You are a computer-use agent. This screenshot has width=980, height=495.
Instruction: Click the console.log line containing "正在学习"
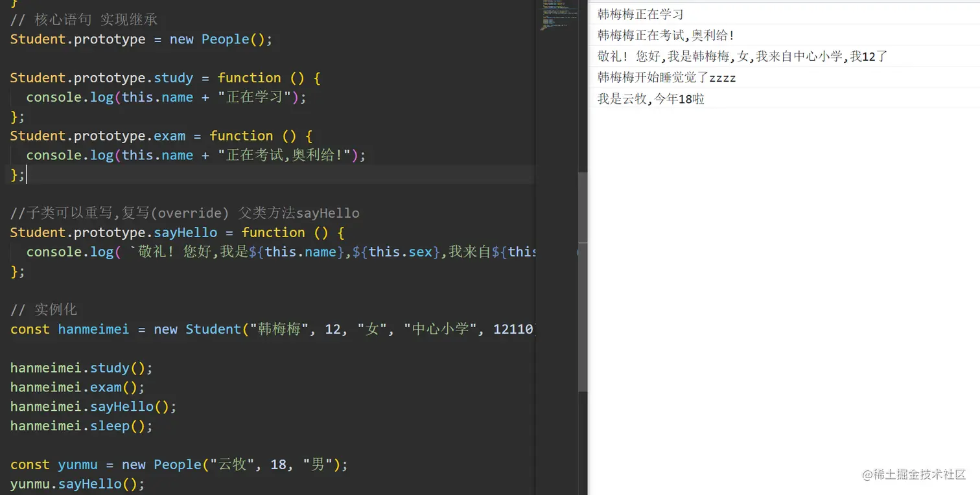(166, 97)
